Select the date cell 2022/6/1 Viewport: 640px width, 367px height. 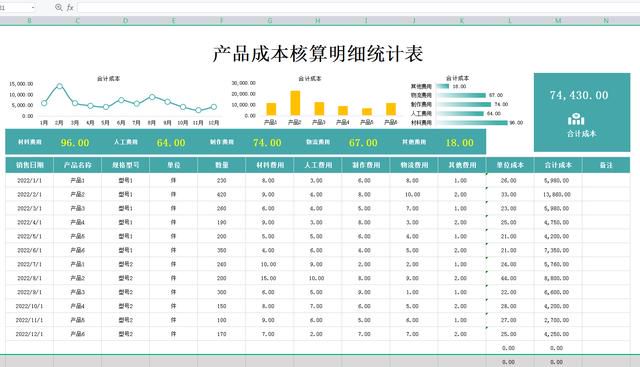click(x=29, y=250)
